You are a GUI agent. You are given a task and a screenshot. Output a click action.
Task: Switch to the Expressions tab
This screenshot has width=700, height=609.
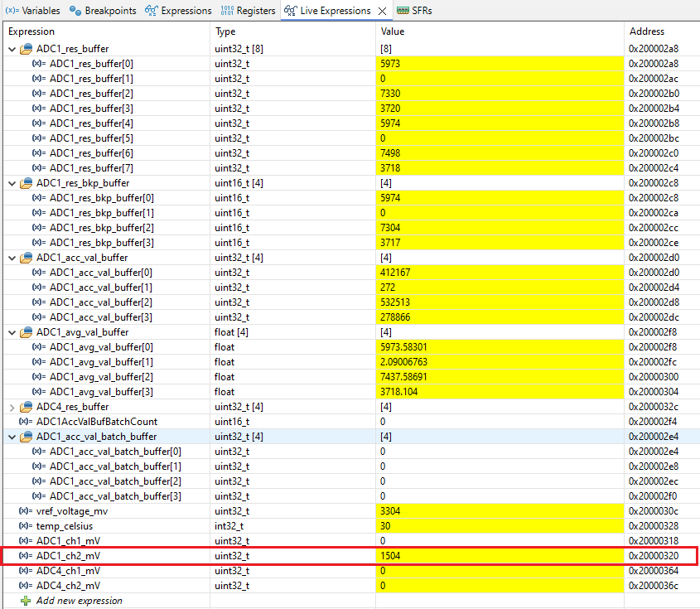tap(178, 10)
